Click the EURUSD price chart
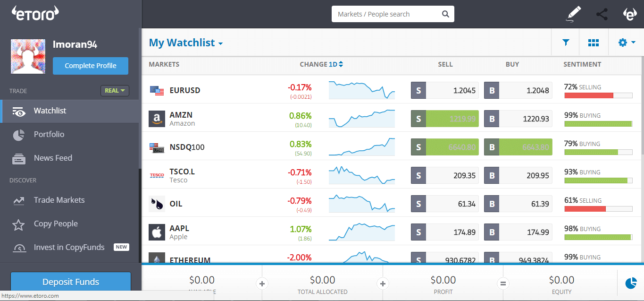Viewport: 644px width, 301px height. tap(362, 90)
